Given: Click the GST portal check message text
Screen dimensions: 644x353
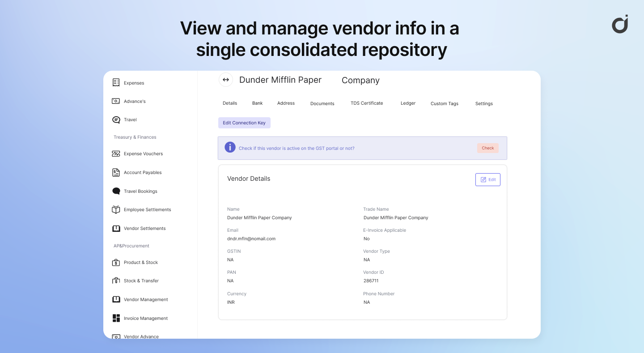Looking at the screenshot, I should pos(297,148).
